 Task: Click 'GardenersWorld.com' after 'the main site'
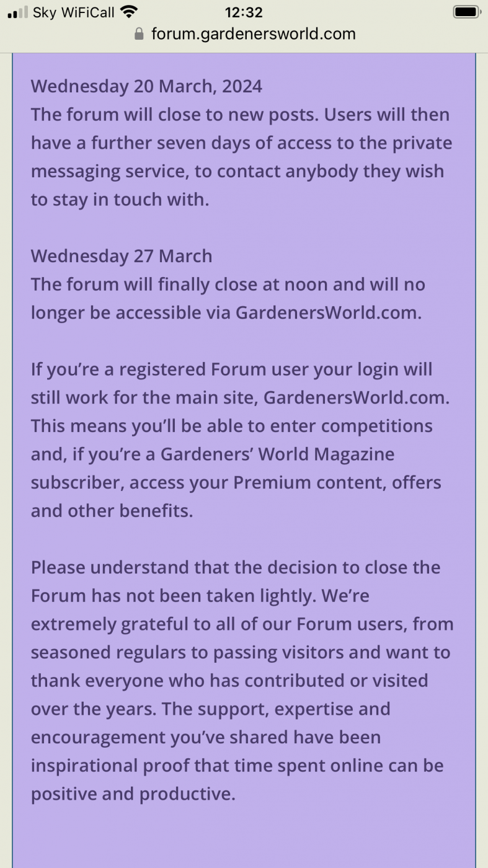(356, 397)
